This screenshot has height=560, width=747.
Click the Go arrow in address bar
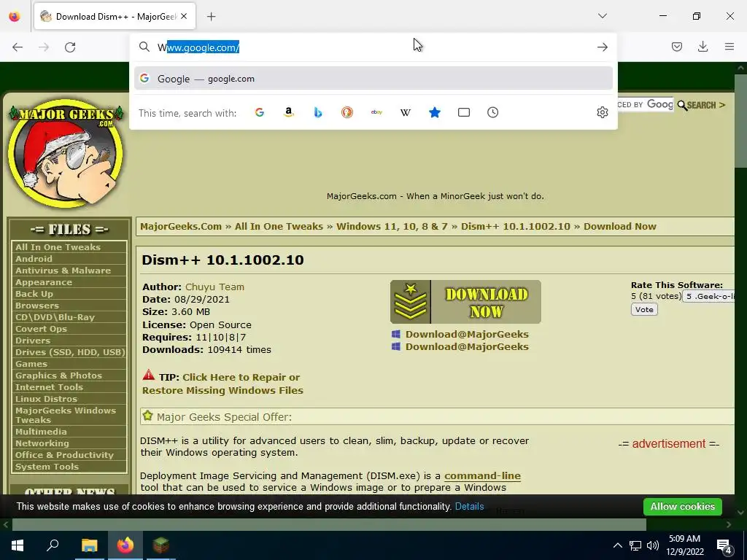coord(602,47)
